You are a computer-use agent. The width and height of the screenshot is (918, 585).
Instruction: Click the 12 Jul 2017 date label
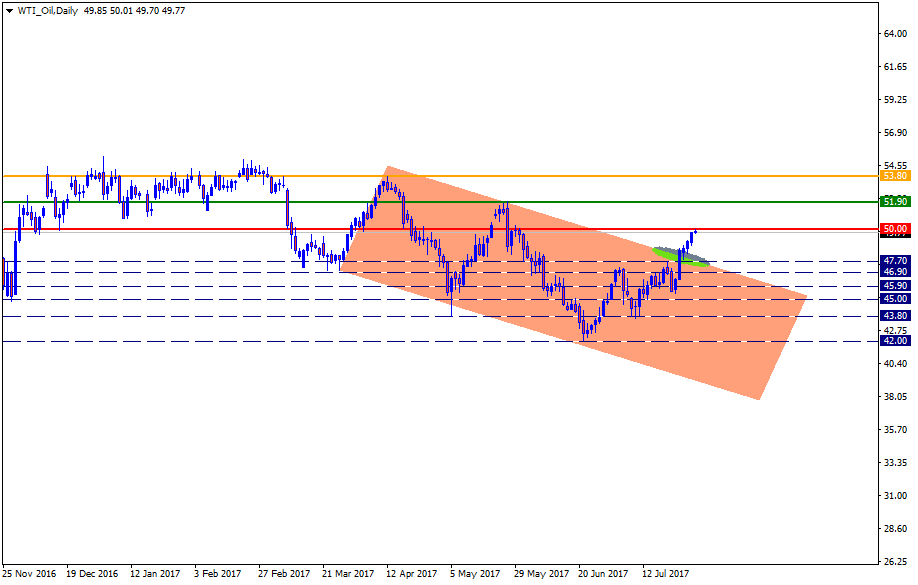pyautogui.click(x=665, y=574)
